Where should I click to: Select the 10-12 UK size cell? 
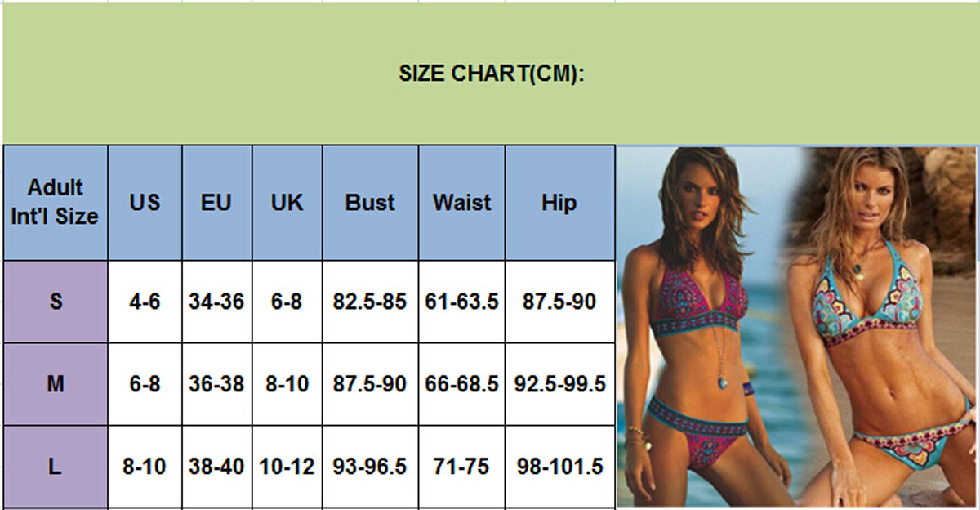pos(287,467)
